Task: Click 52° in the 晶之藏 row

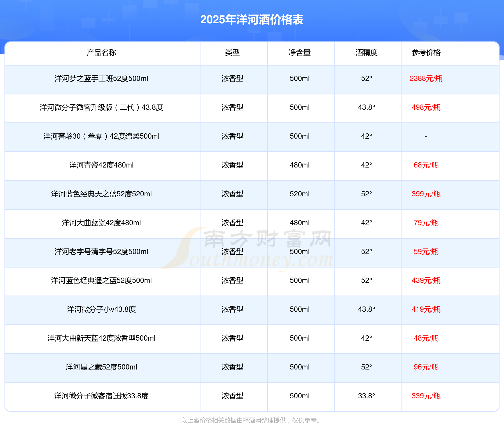Action: point(367,367)
